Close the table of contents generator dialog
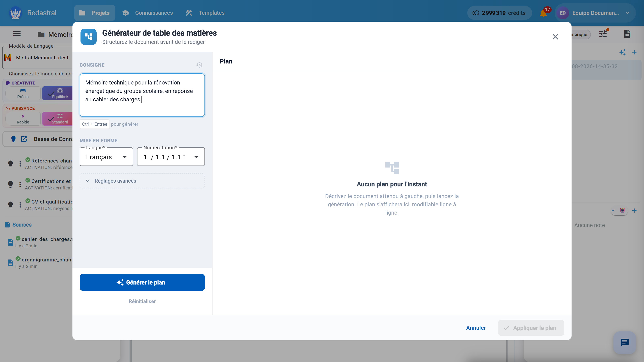The width and height of the screenshot is (644, 362). pyautogui.click(x=555, y=37)
